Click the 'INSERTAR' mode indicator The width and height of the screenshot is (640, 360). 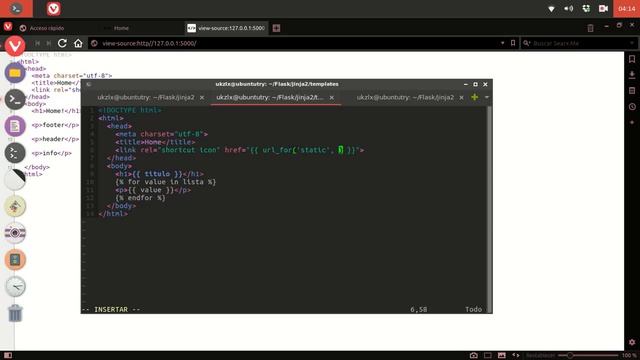click(x=111, y=309)
